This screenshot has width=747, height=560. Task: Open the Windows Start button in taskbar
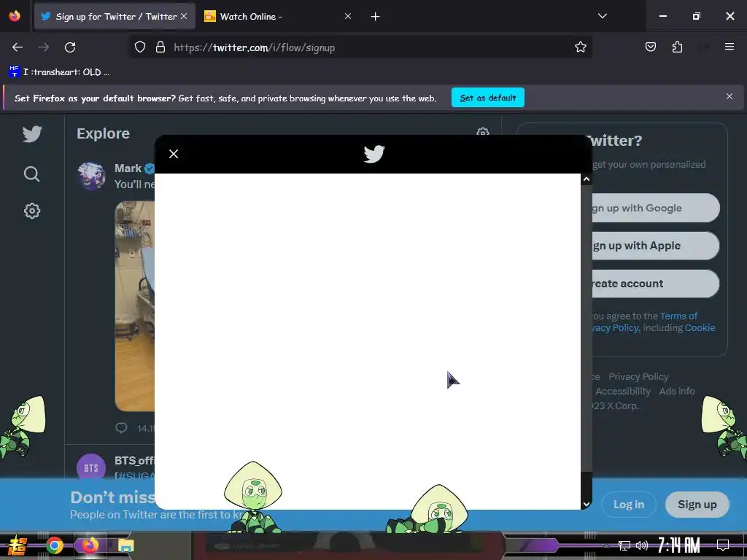point(17,545)
